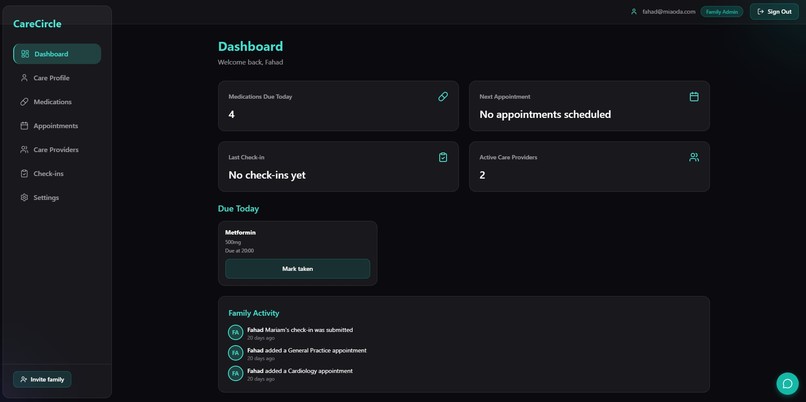Viewport: 806px width, 402px height.
Task: Click the Family Admin badge
Action: [722, 11]
